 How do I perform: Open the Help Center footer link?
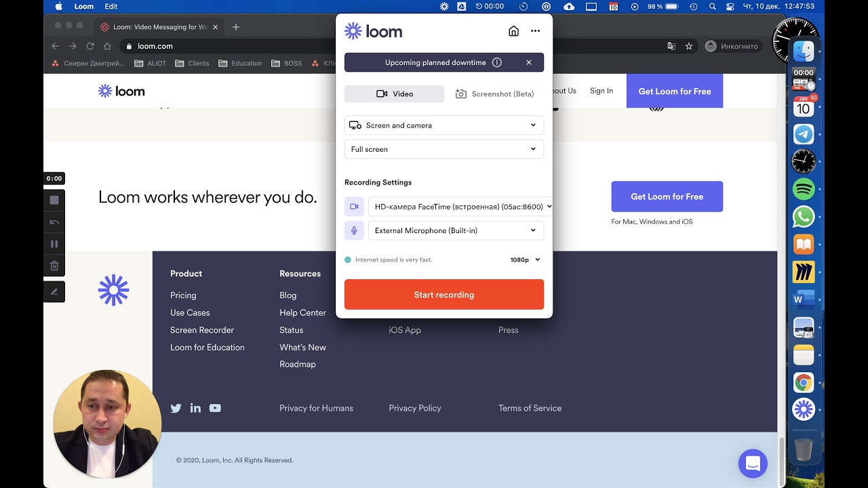pos(303,312)
